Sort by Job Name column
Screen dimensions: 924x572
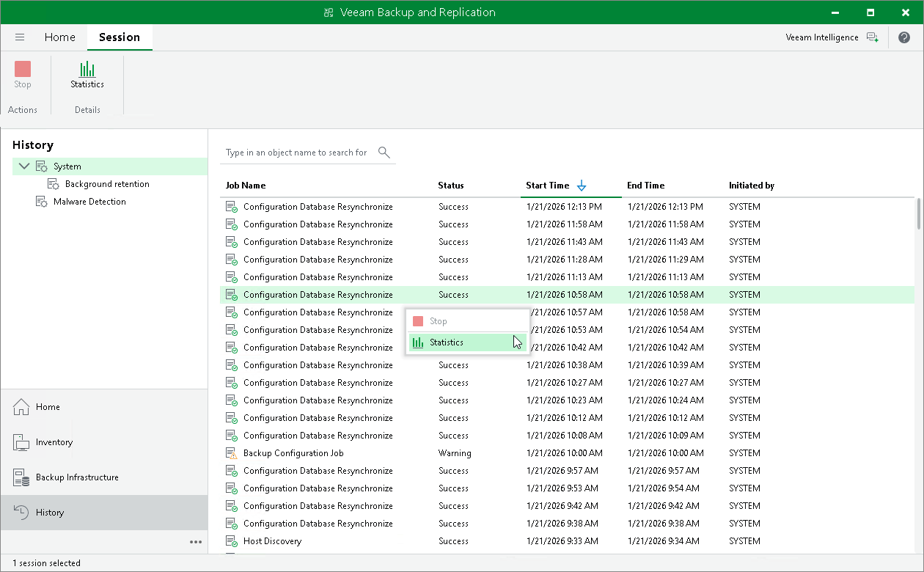point(246,186)
